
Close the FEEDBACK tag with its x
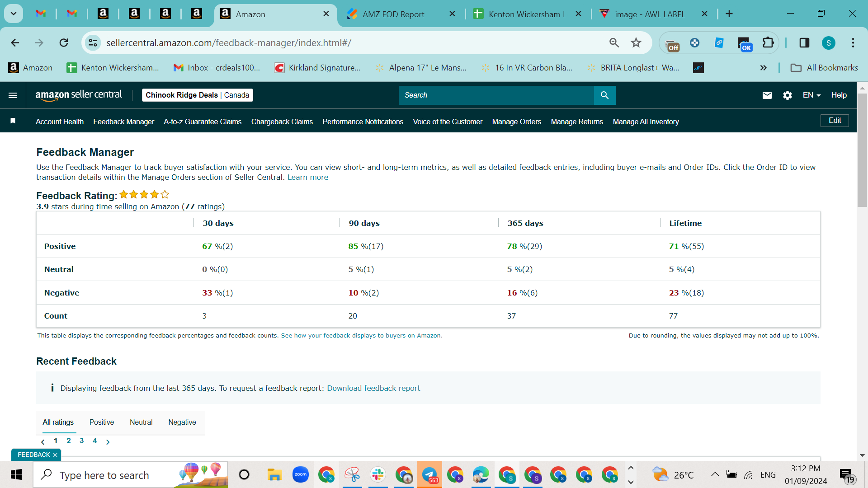(x=55, y=455)
